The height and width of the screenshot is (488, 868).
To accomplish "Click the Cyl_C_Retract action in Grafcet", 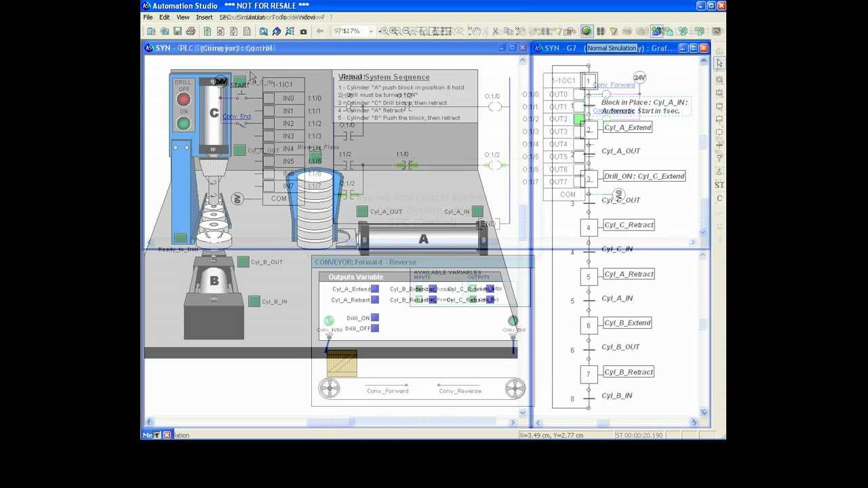I will coord(628,225).
